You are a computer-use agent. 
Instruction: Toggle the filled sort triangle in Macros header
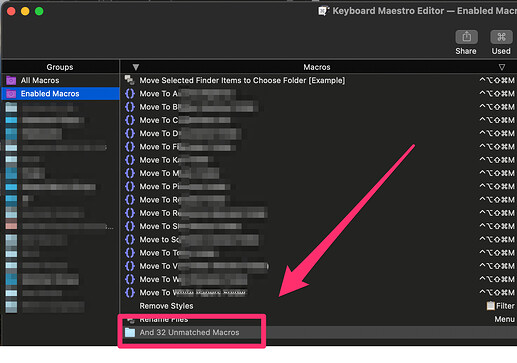tap(136, 67)
